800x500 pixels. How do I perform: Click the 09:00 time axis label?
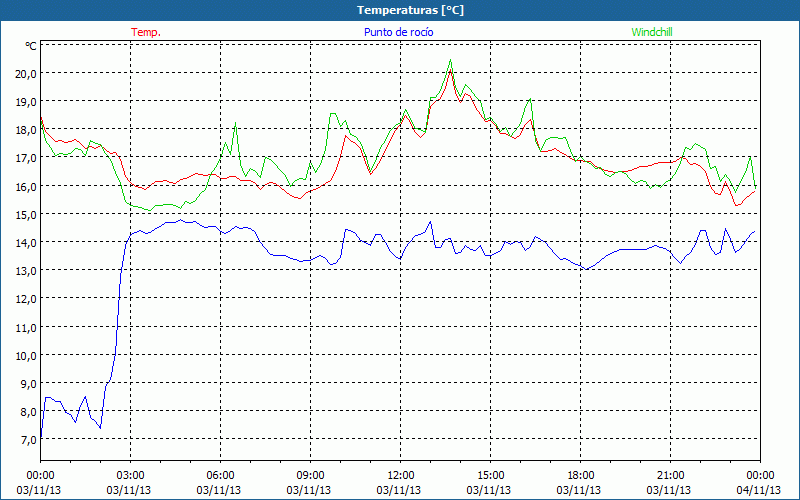coord(310,476)
